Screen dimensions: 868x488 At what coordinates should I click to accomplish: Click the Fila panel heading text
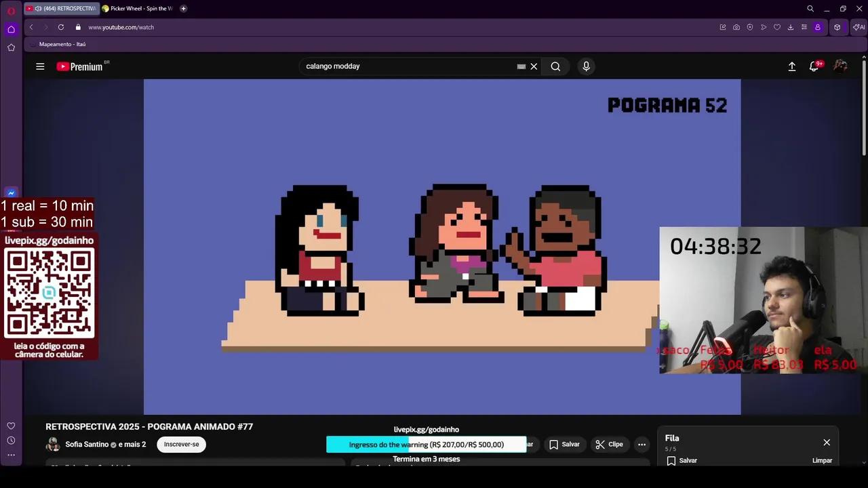pos(672,439)
